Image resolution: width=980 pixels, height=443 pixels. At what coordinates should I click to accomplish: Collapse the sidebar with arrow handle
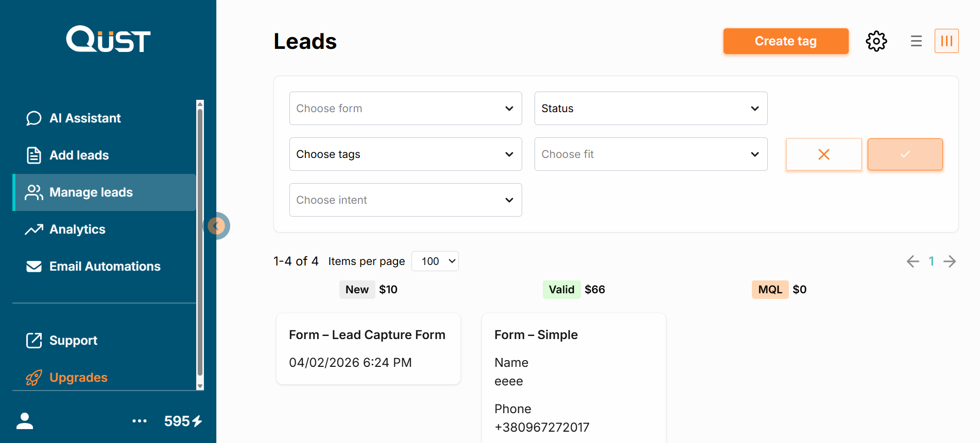(x=217, y=226)
